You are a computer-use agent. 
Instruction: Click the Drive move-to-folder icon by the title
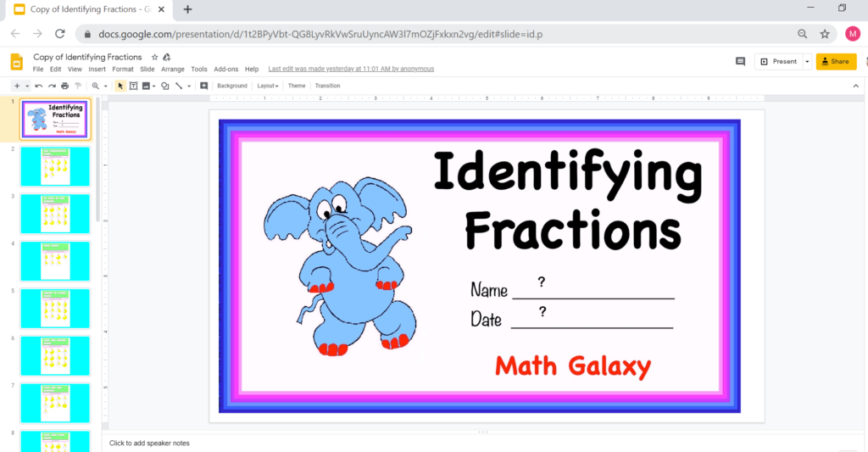point(167,57)
